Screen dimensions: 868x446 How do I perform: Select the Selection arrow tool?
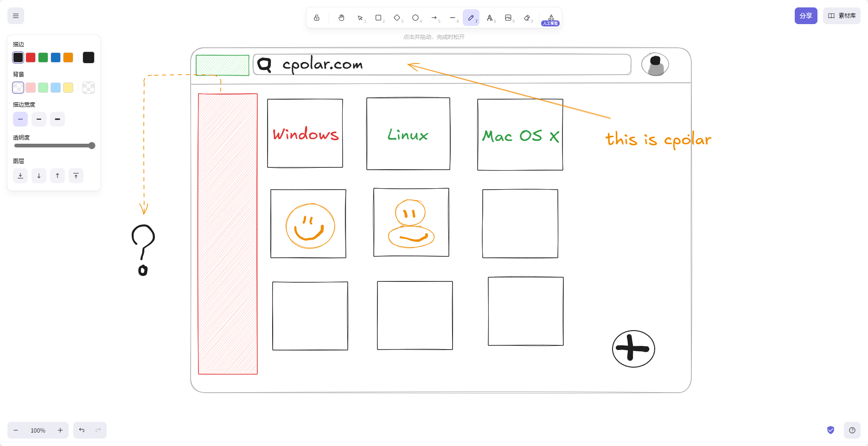tap(360, 18)
